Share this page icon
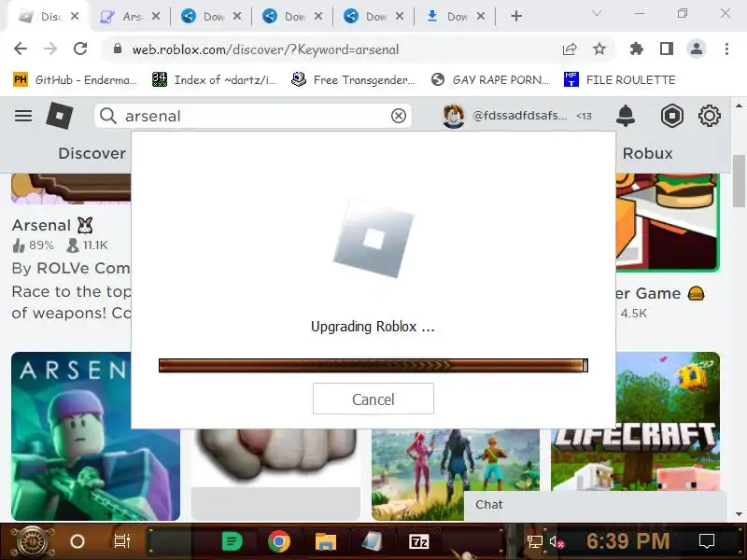 tap(570, 49)
